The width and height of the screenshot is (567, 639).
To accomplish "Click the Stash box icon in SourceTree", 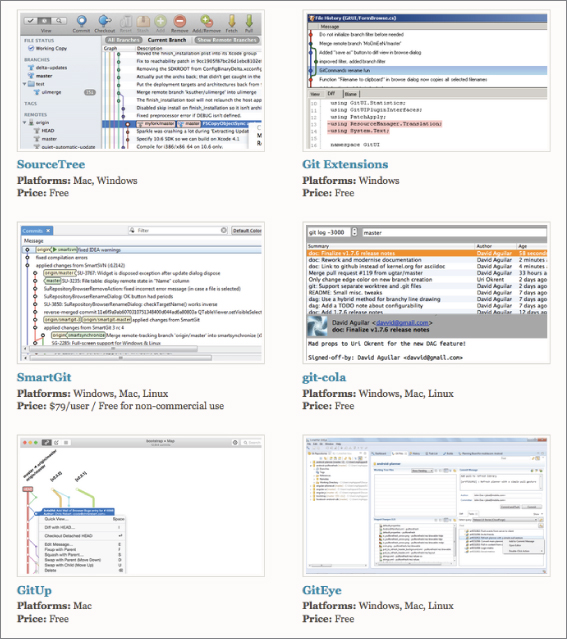I will (x=143, y=21).
